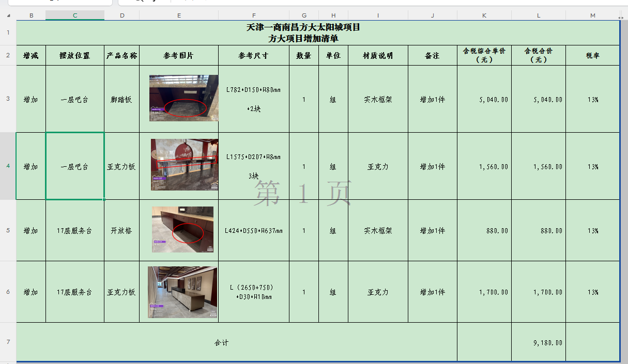Select column H header
Screen dimensions: 628x364
(333, 15)
